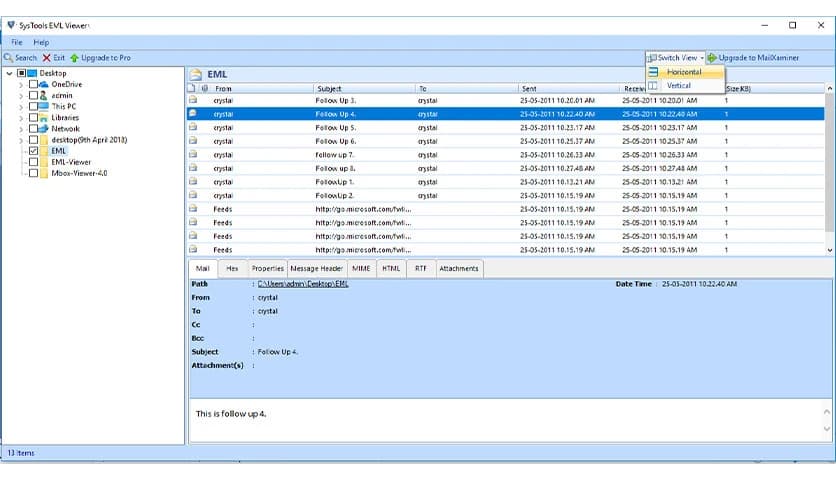Click the attachment column header icon
The height and width of the screenshot is (484, 836).
pyautogui.click(x=205, y=88)
